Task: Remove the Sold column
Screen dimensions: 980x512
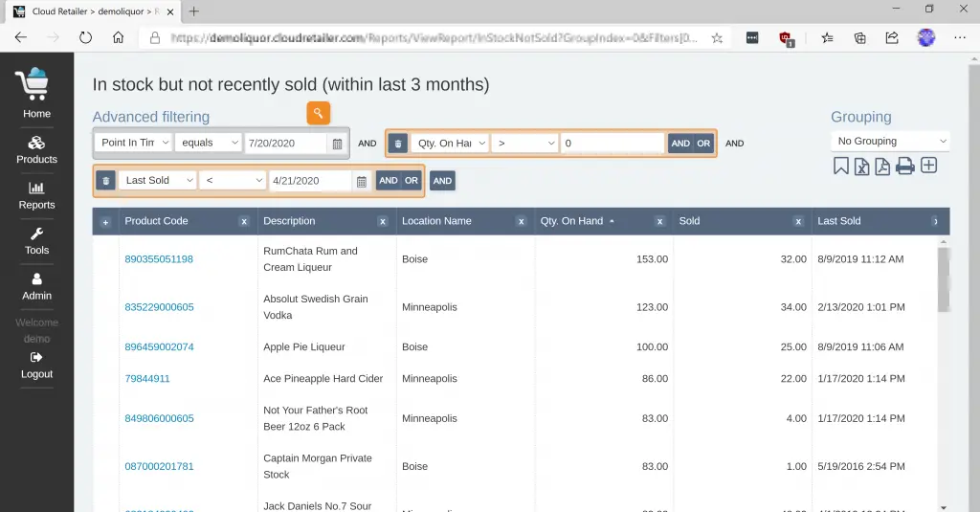Action: point(798,221)
